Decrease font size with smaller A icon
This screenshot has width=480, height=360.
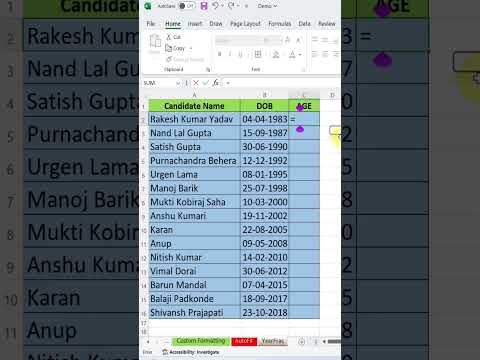(299, 40)
